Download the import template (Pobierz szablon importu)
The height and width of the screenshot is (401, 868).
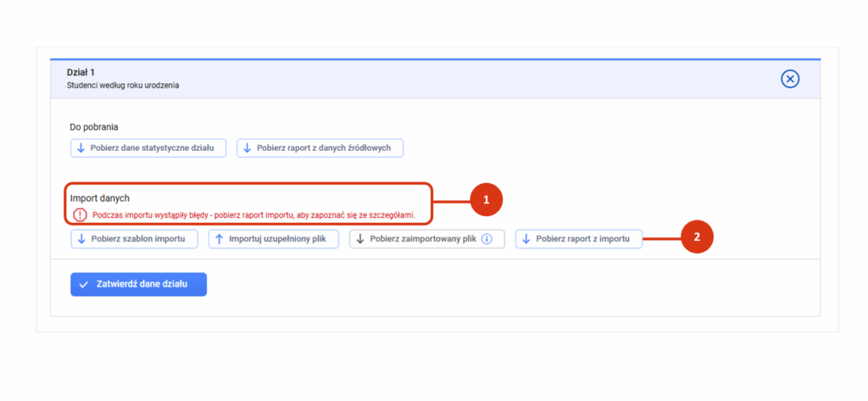click(134, 239)
